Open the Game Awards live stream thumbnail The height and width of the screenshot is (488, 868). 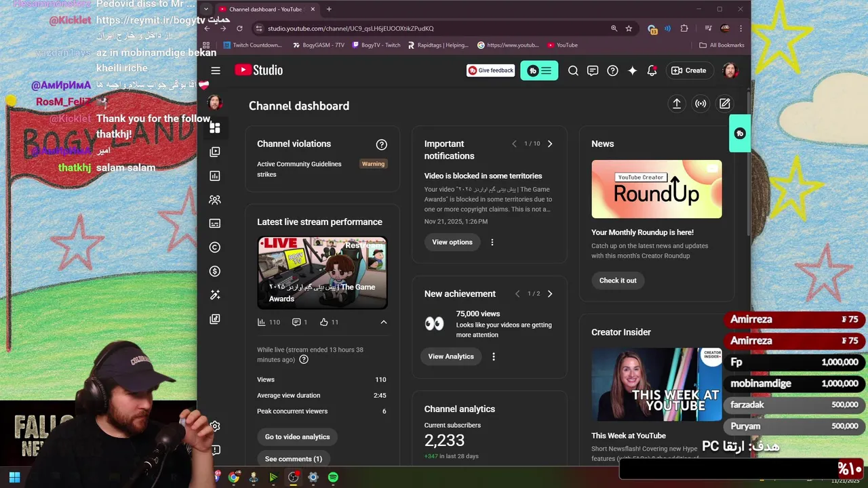pos(322,272)
